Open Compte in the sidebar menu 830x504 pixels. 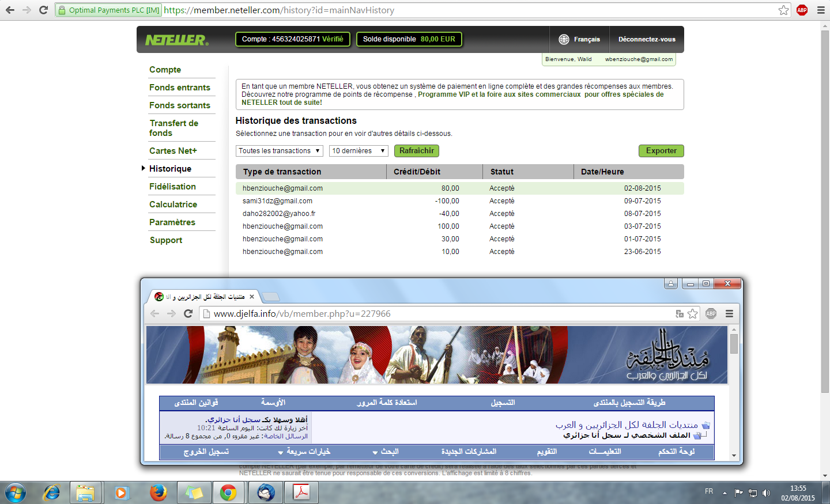(165, 70)
